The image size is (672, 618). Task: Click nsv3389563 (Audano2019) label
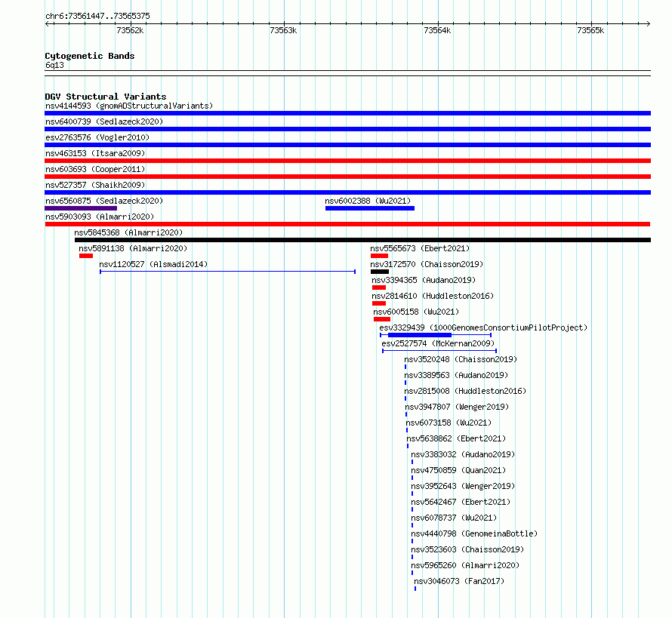456,375
